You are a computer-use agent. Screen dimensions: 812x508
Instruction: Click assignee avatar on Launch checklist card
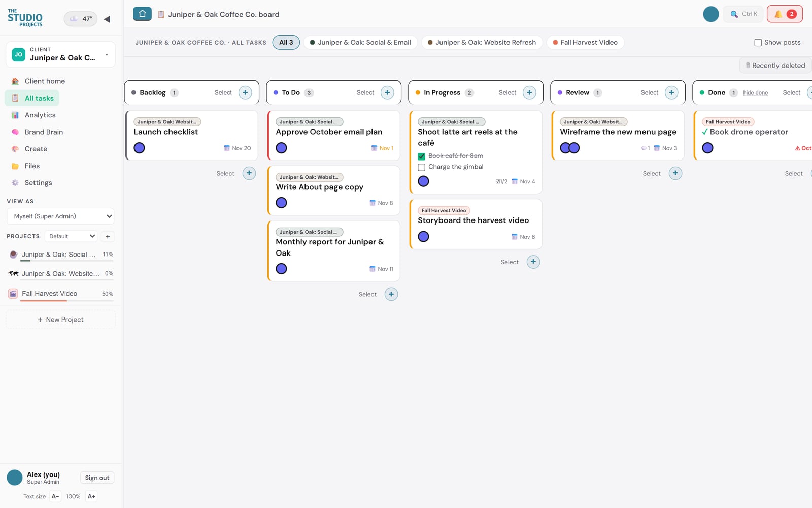[x=139, y=148]
